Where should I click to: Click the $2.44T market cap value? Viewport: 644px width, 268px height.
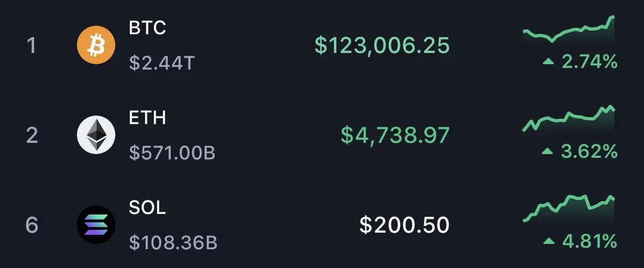(162, 64)
